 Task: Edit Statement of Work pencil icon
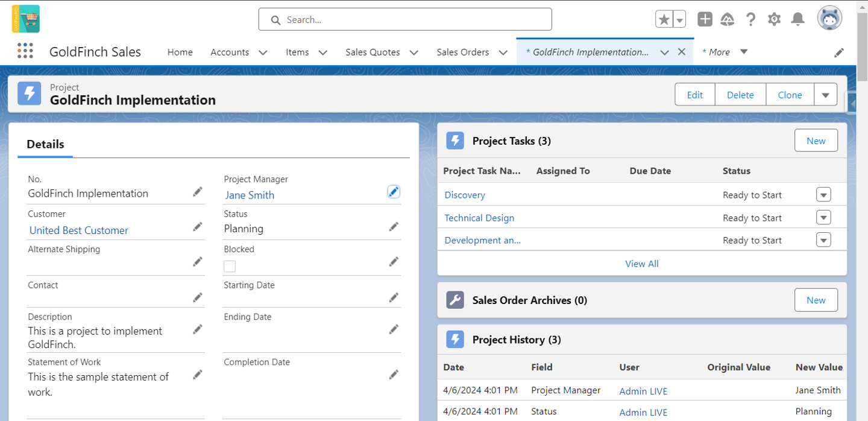click(x=197, y=375)
